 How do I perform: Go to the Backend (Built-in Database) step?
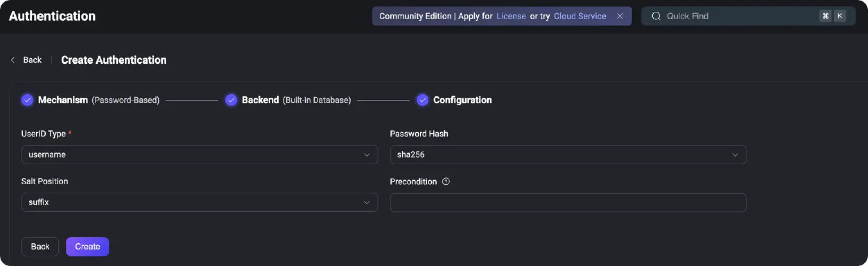coord(296,100)
